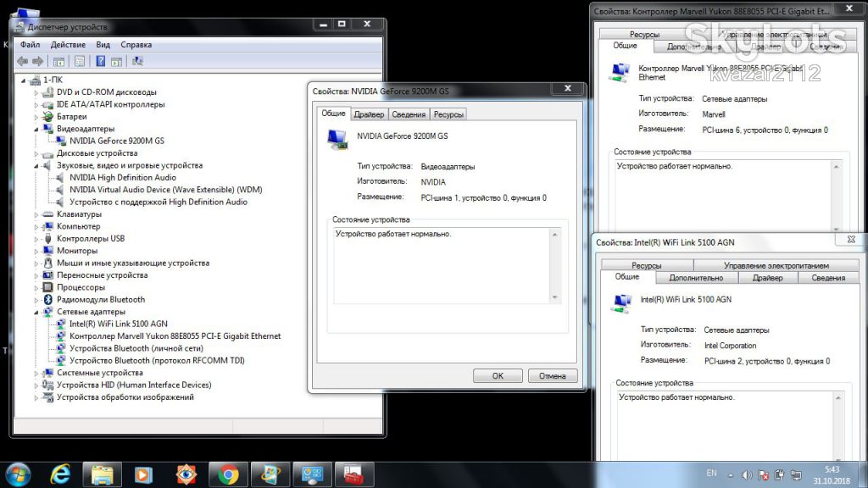Open the red toolbox taskbar icon

pos(354,474)
